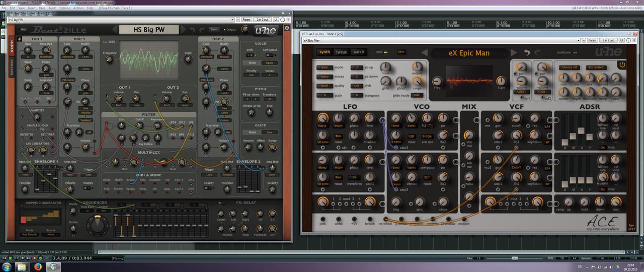Load next ACE preset with right arrow
The height and width of the screenshot is (272, 644).
(514, 52)
